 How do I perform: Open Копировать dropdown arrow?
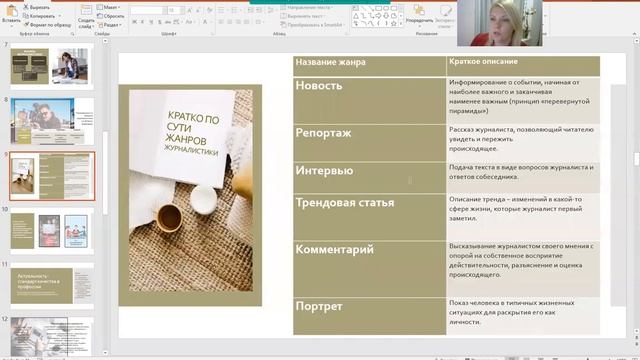60,16
